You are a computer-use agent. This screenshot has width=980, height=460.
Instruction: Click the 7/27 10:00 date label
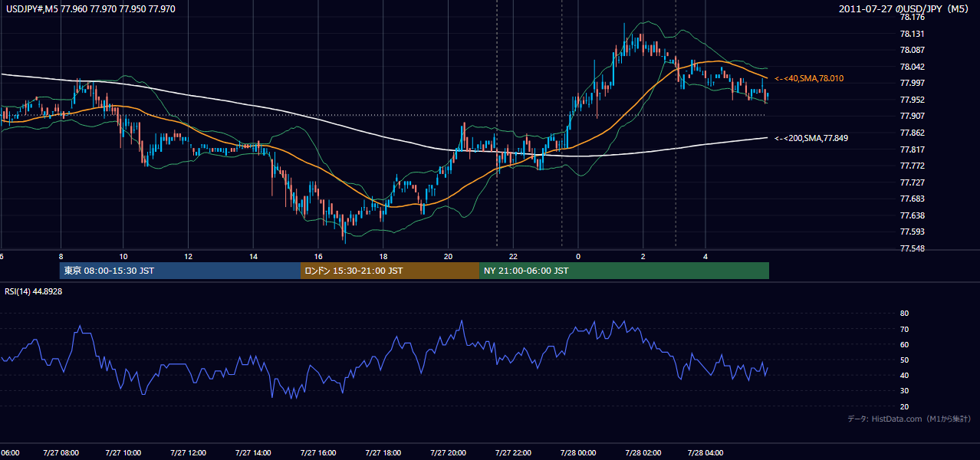[x=123, y=453]
